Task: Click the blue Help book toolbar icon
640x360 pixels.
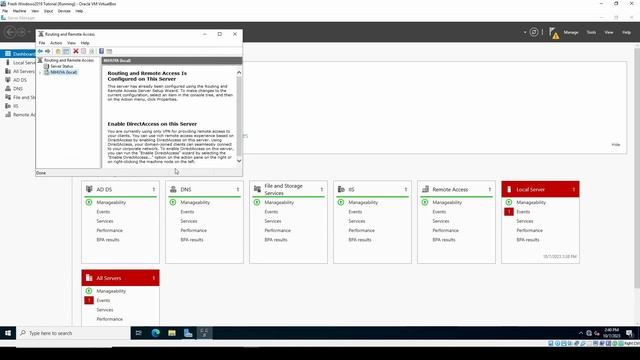Action: pyautogui.click(x=101, y=51)
